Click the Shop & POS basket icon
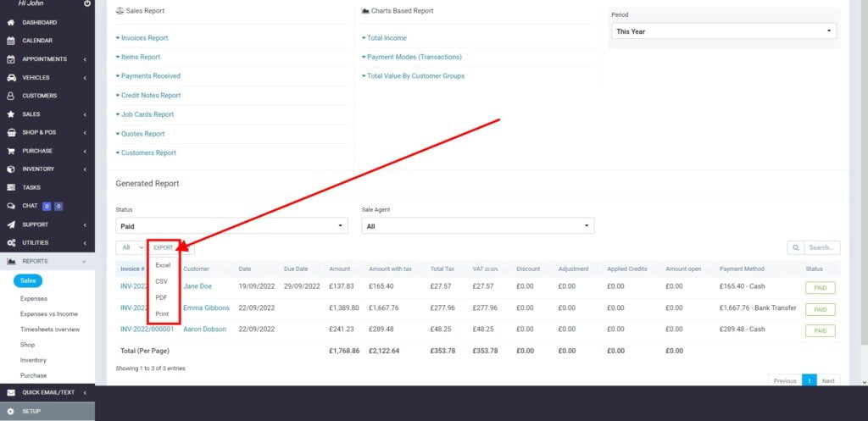The width and height of the screenshot is (868, 421). tap(10, 133)
